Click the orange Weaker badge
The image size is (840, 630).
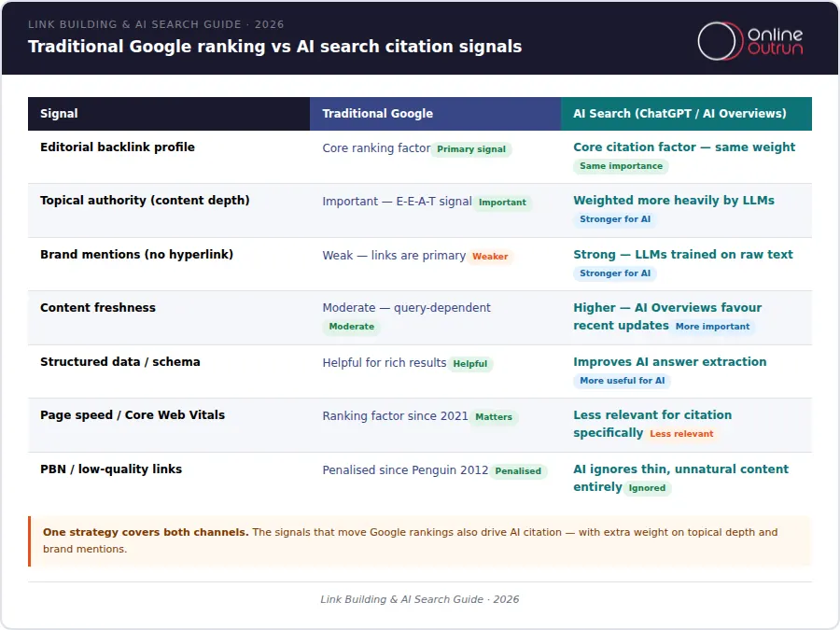click(490, 257)
